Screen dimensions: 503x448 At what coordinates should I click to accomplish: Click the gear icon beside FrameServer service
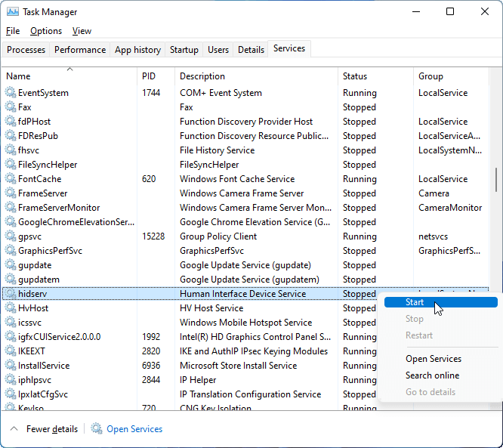11,193
